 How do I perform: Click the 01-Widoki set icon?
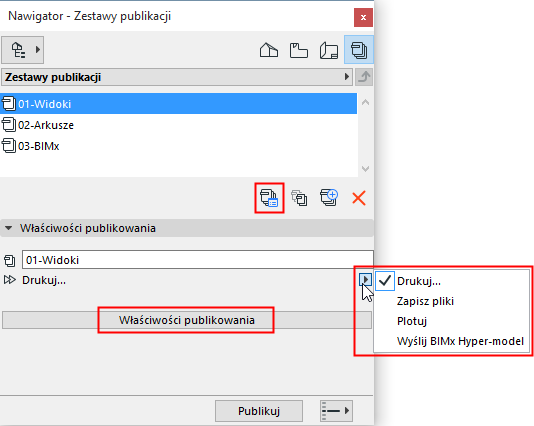coord(9,104)
